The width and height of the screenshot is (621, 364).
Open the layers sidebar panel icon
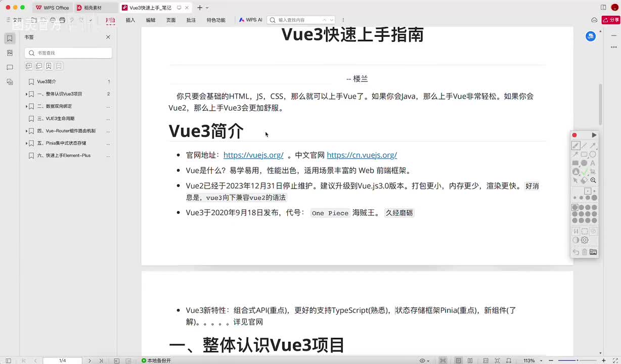click(10, 81)
